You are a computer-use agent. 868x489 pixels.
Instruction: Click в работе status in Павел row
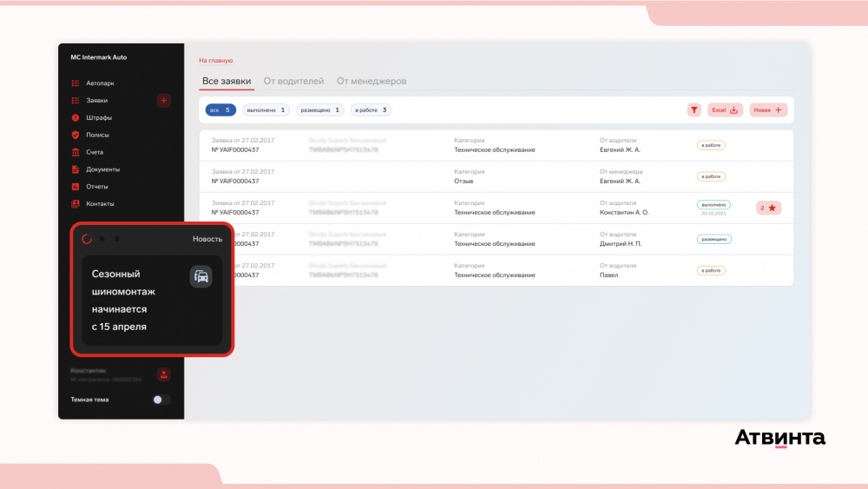711,270
